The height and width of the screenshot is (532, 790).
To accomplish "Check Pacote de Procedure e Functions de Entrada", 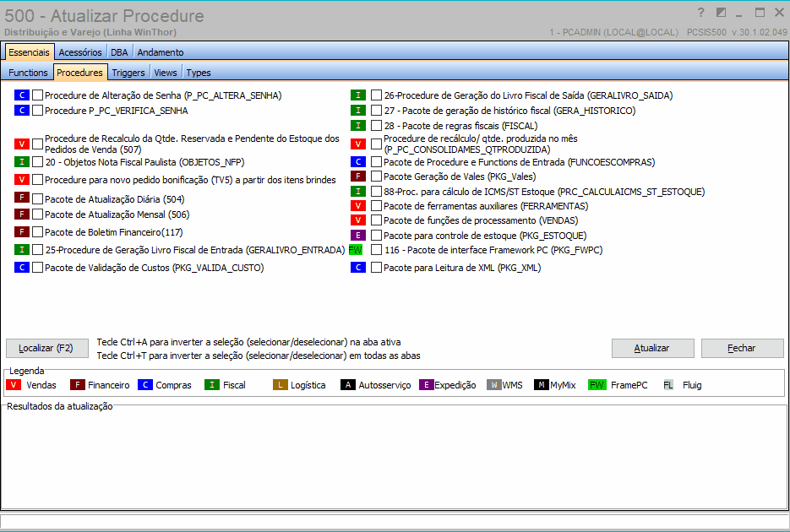I will pyautogui.click(x=376, y=161).
